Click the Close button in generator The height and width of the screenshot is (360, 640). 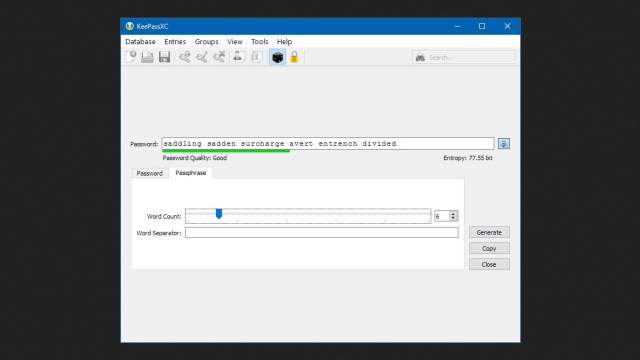pos(489,264)
